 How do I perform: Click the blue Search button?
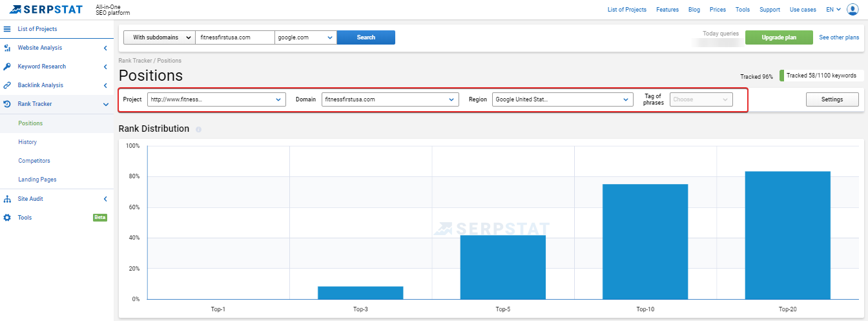366,37
